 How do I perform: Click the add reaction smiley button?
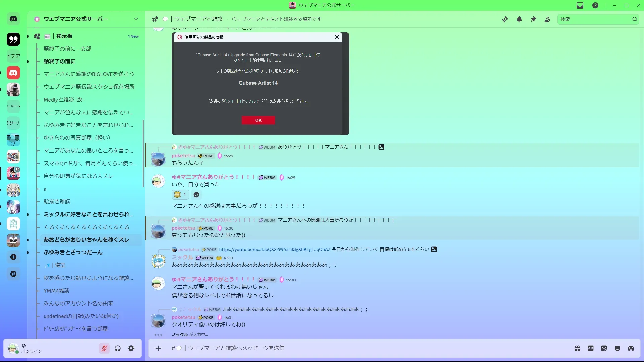[x=196, y=195]
